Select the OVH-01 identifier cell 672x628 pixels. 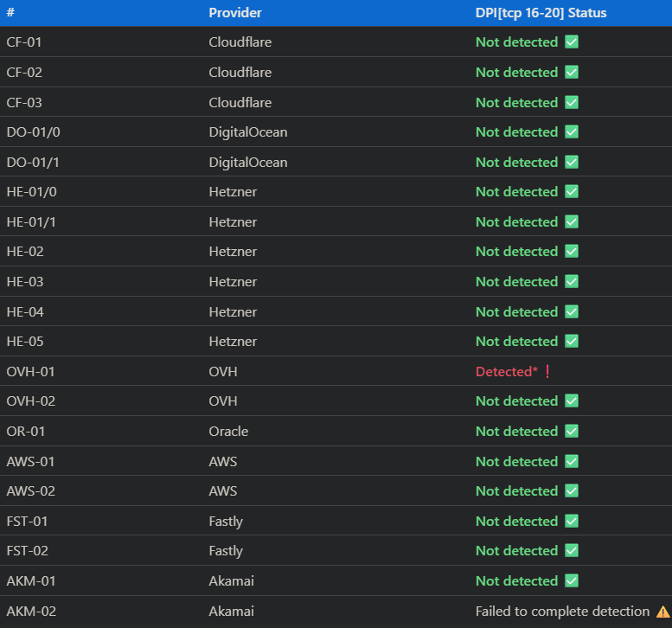[31, 372]
